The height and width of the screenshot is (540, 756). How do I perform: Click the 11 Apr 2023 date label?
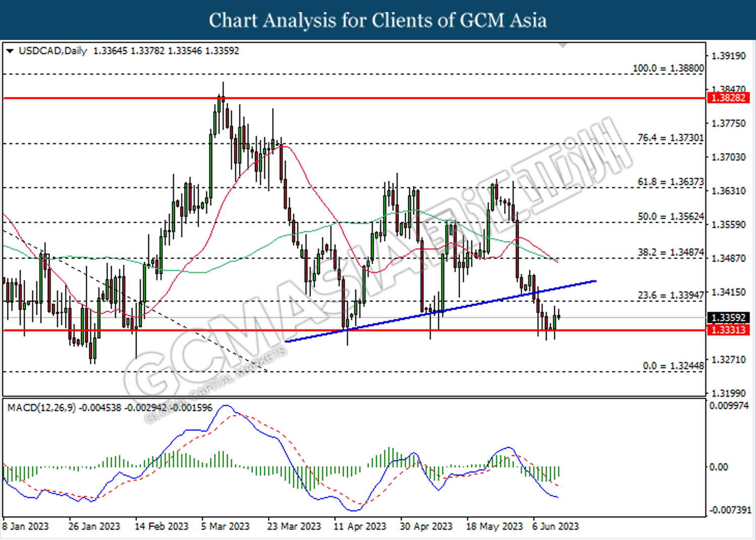pyautogui.click(x=360, y=526)
